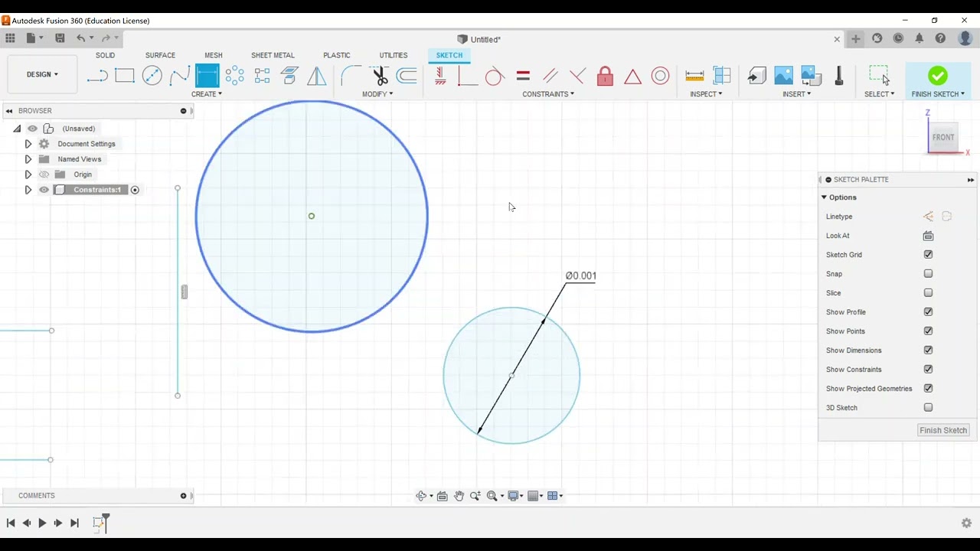Apply the Tangent constraint
Screen dimensions: 980x551
(x=495, y=76)
